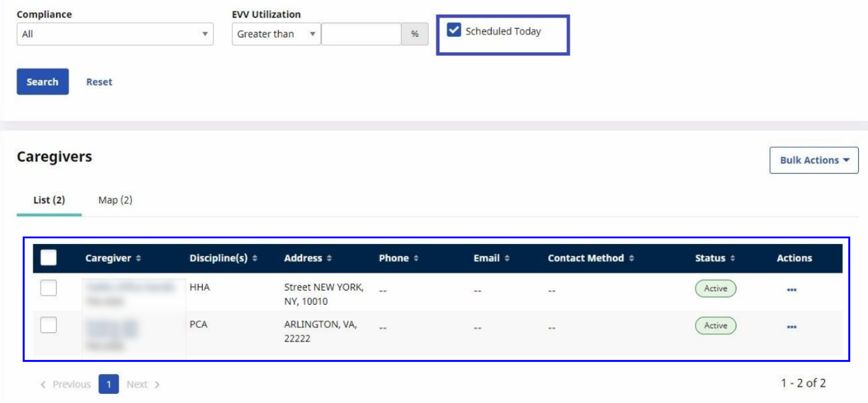Click the Search button
Image resolution: width=868 pixels, height=403 pixels.
click(x=42, y=82)
